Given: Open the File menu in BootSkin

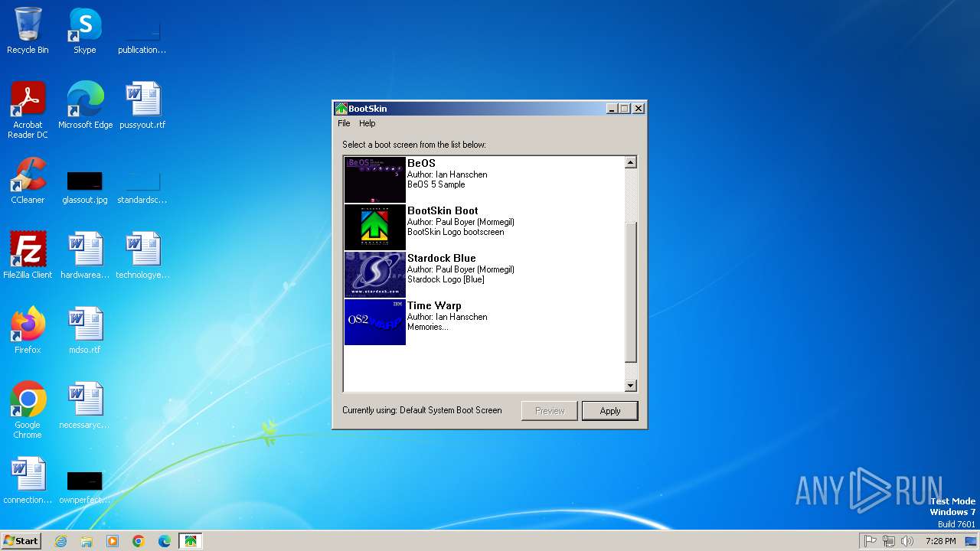Looking at the screenshot, I should click(344, 123).
